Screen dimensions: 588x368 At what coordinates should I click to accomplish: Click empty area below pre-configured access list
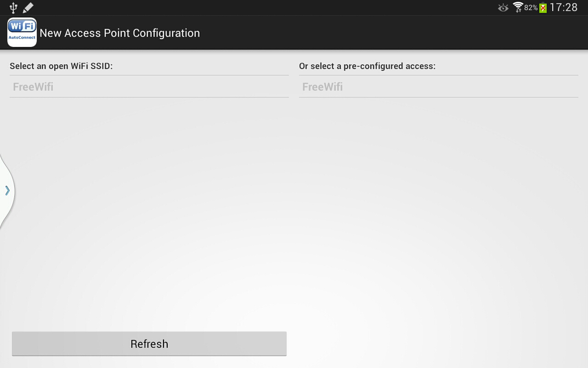tap(438, 207)
